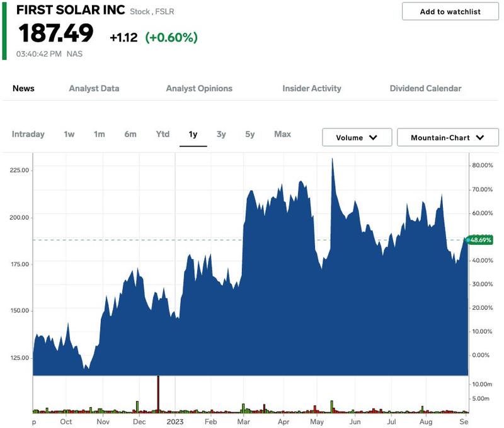The image size is (504, 428).
Task: Open Dividend Calendar tab
Action: pos(425,88)
